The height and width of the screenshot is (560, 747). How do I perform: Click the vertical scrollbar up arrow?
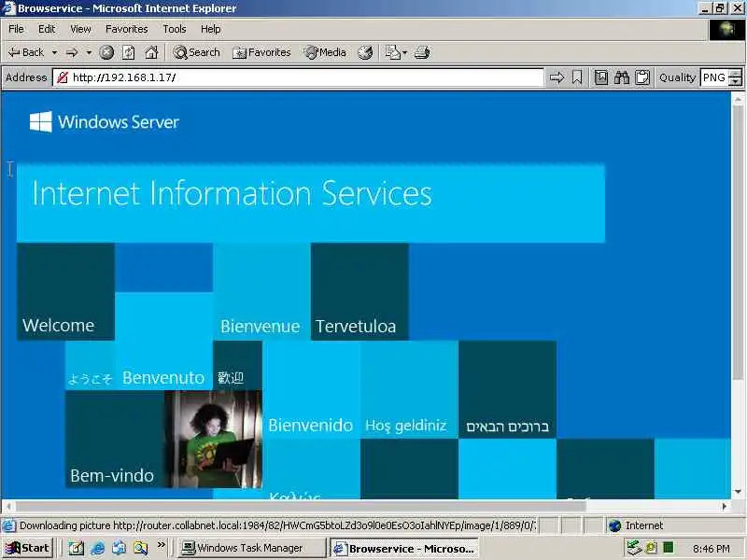(738, 99)
